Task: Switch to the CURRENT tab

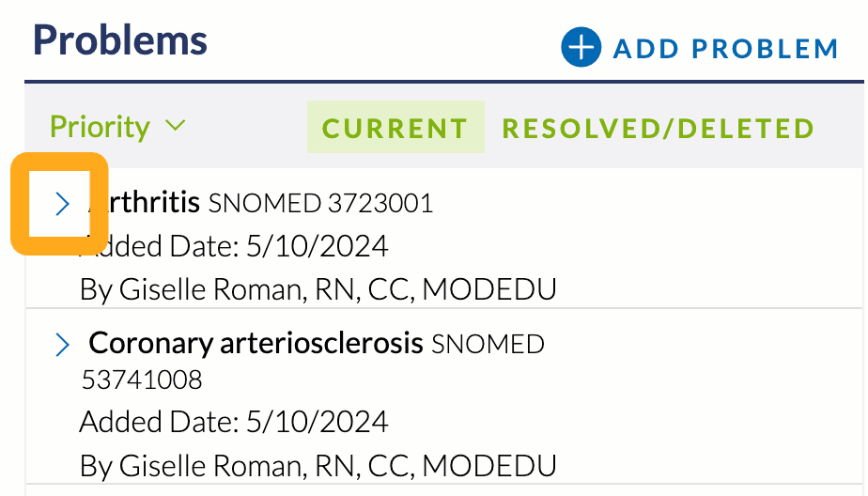Action: 395,127
